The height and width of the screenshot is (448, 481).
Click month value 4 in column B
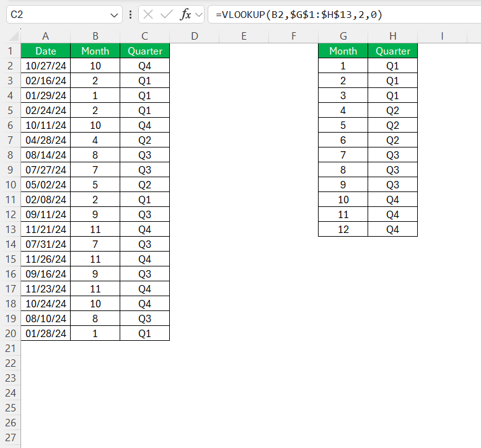click(x=95, y=140)
